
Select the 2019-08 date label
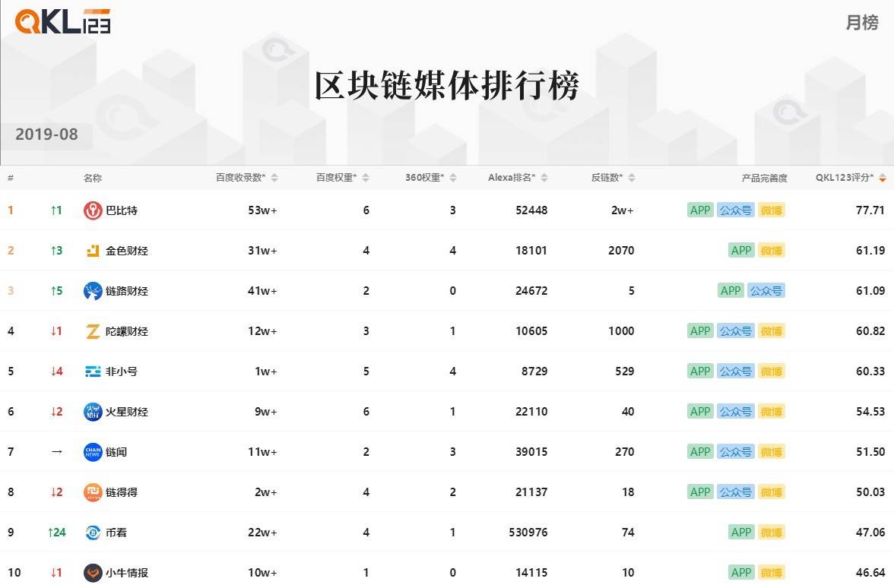tap(47, 134)
